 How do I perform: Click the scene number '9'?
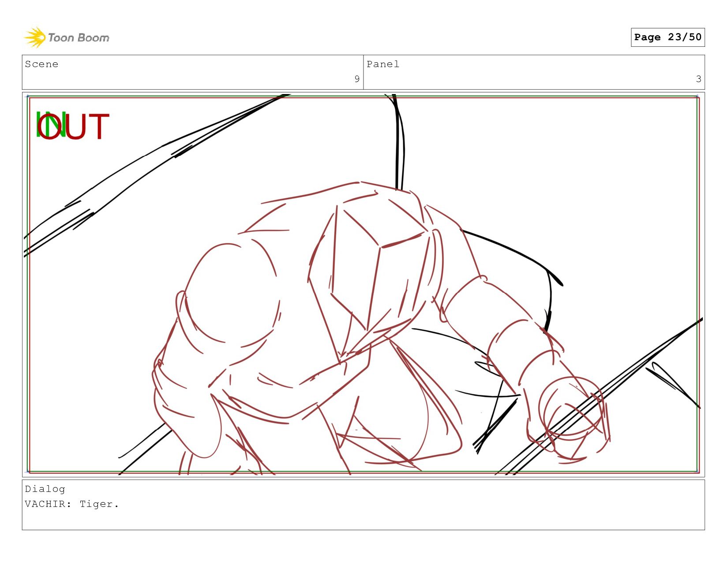tap(357, 79)
